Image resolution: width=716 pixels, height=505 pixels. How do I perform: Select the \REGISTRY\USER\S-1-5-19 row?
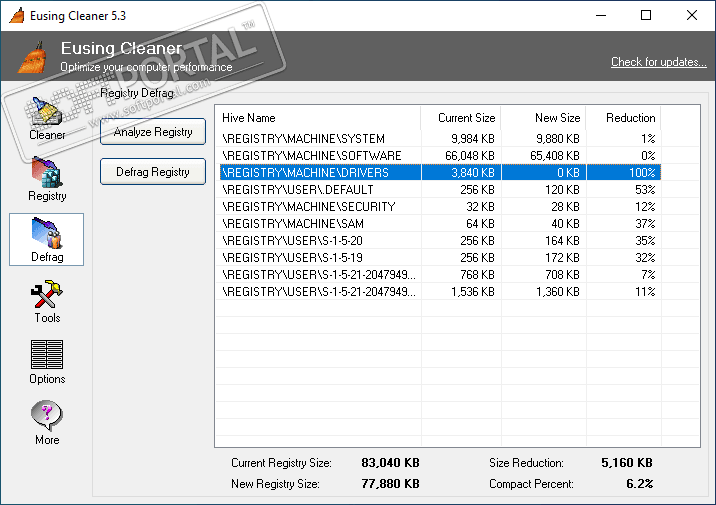[440, 258]
